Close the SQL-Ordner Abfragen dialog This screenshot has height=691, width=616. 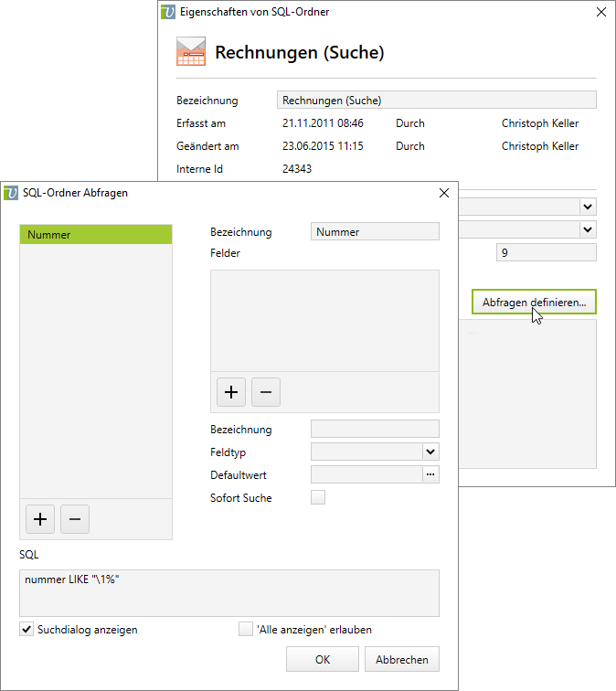tap(444, 193)
